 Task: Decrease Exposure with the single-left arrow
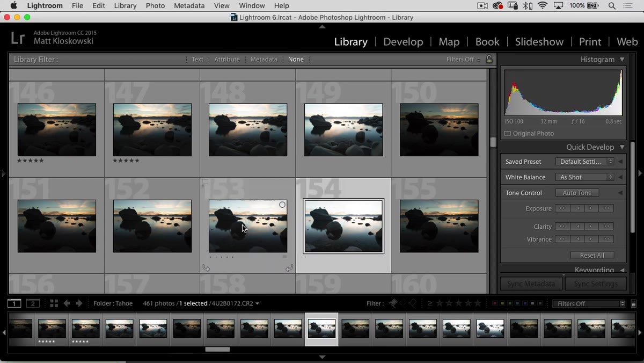pyautogui.click(x=577, y=208)
